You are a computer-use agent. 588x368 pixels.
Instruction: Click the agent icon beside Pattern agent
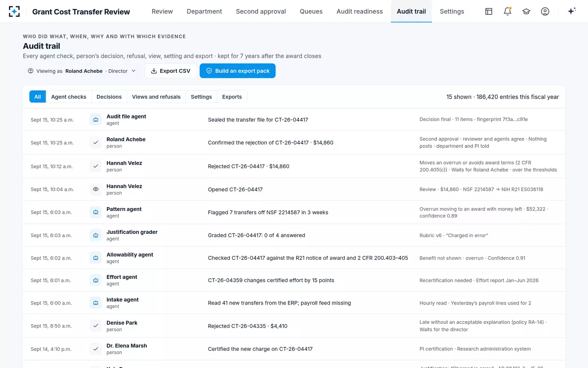[x=96, y=212]
